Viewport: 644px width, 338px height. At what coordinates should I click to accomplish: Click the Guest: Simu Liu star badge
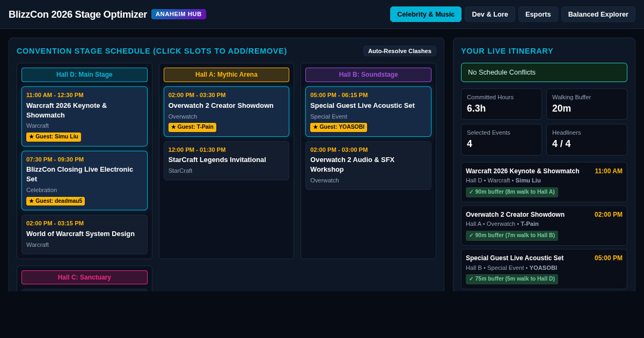coord(54,137)
